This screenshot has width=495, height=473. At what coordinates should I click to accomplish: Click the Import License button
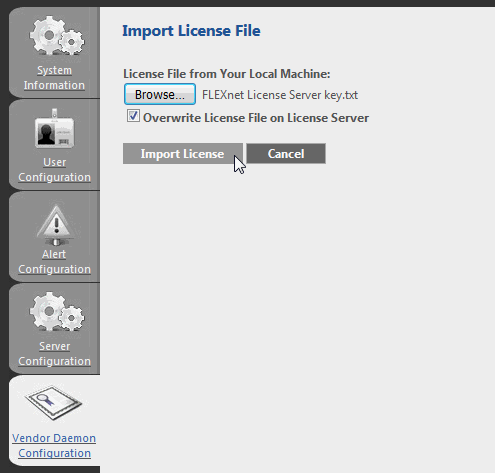click(183, 154)
